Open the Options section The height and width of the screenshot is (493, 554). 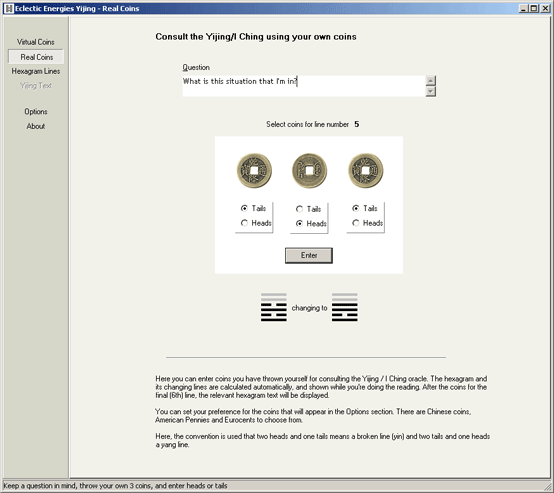click(x=36, y=111)
